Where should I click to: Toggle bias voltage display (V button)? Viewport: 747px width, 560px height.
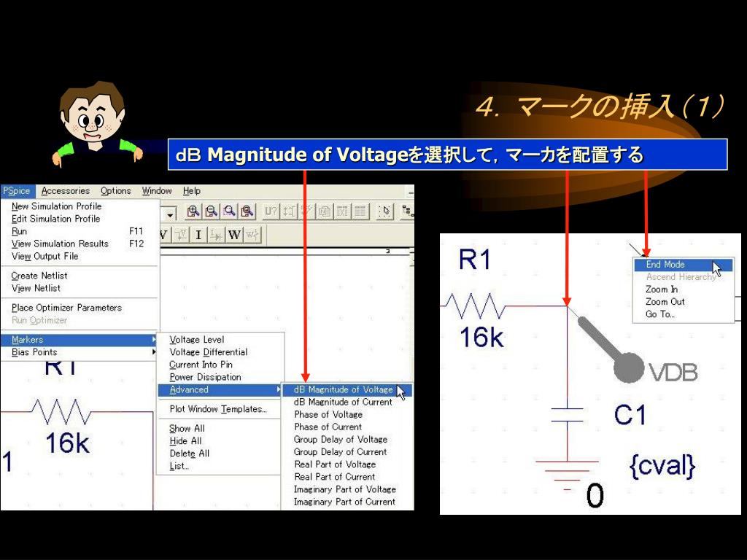pos(163,235)
